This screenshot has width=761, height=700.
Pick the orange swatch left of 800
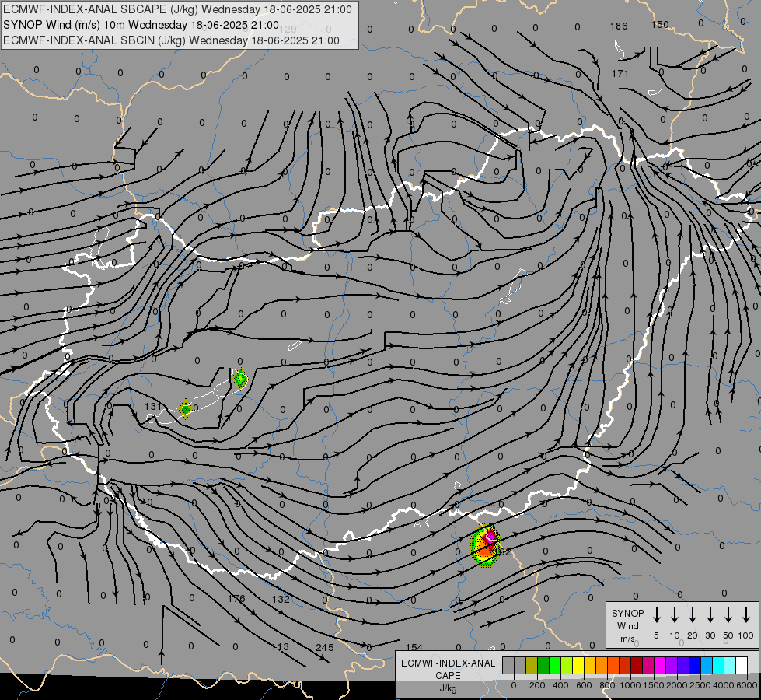click(x=602, y=665)
